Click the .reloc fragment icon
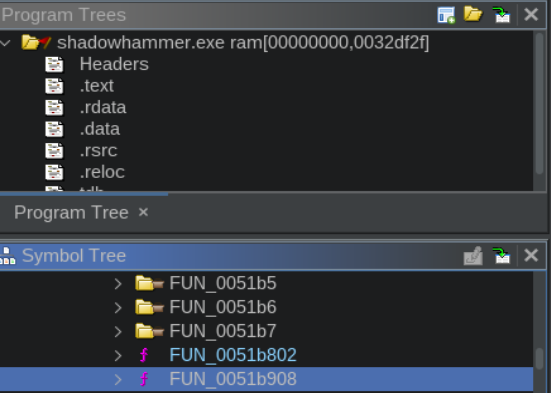 point(54,172)
